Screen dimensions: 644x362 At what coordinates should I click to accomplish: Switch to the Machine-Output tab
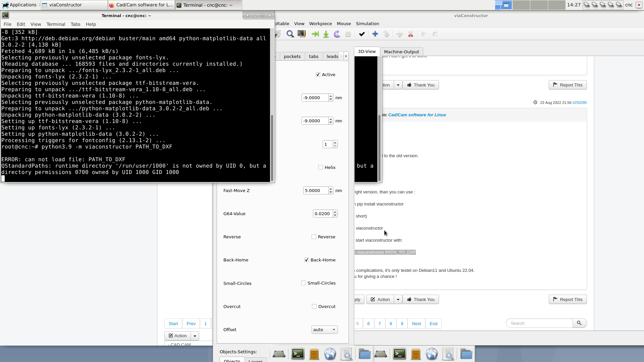pyautogui.click(x=401, y=52)
